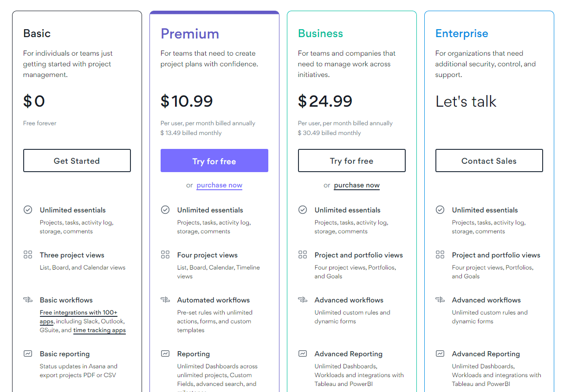Open the purchase now link under Business

tap(357, 185)
